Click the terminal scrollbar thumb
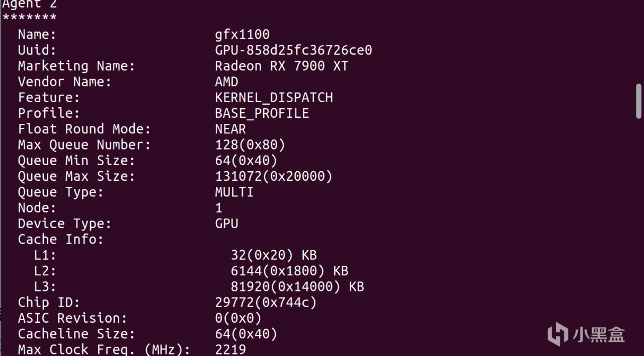The height and width of the screenshot is (356, 644). [x=638, y=101]
